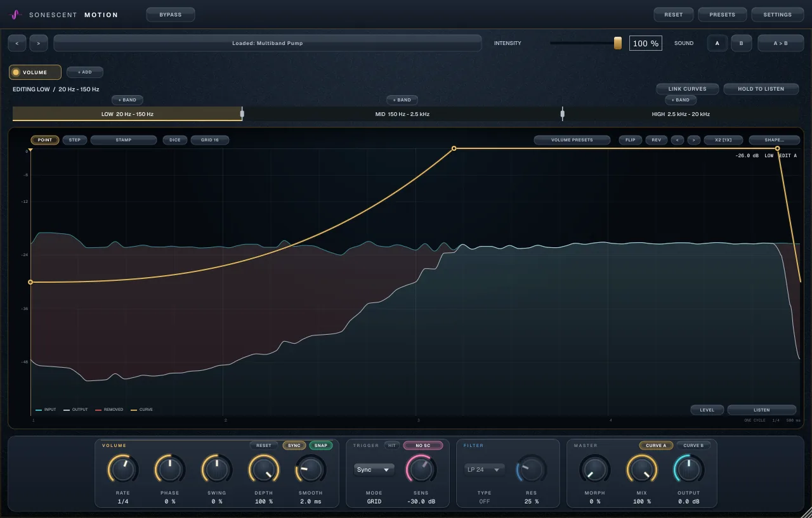Open the SHAPE... menu
This screenshot has height=518, width=812.
[x=774, y=140]
